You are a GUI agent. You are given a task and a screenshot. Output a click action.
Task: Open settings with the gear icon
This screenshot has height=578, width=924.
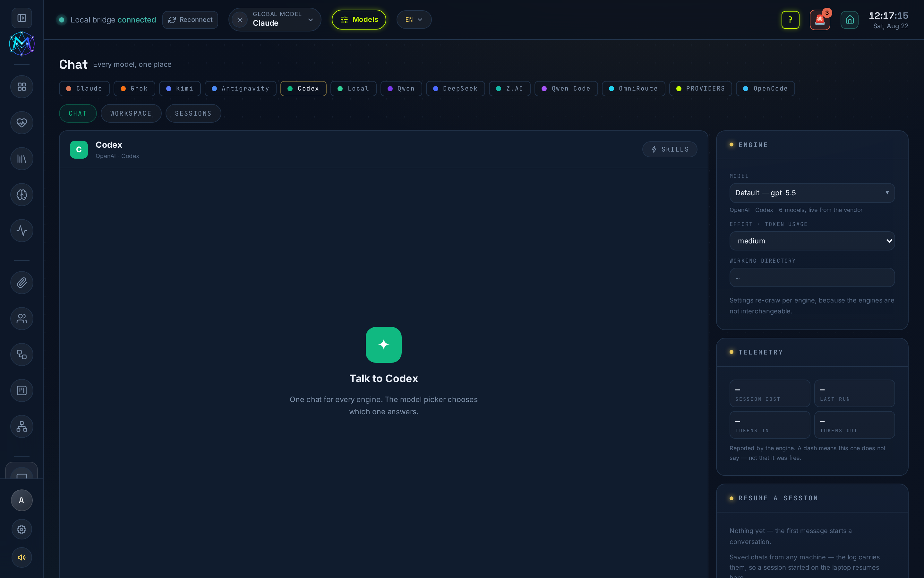pos(22,530)
